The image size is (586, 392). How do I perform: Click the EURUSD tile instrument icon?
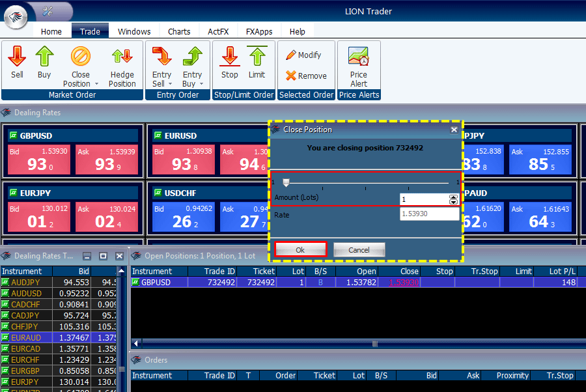[x=158, y=135]
